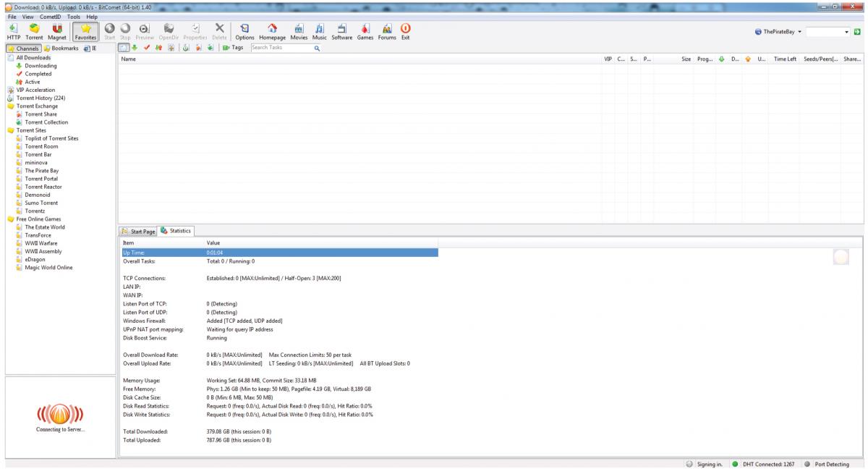Screen dimensions: 868x469
Task: Switch to the Start Page tab
Action: (x=138, y=231)
